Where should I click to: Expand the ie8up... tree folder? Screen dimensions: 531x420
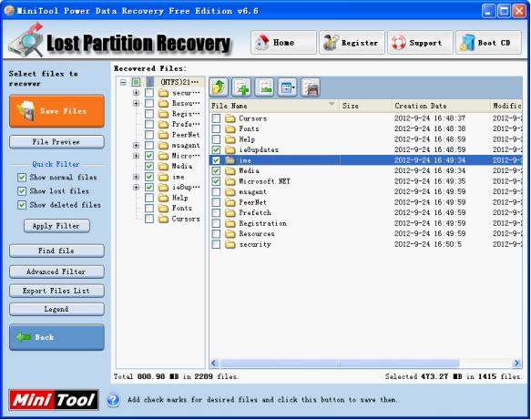136,188
